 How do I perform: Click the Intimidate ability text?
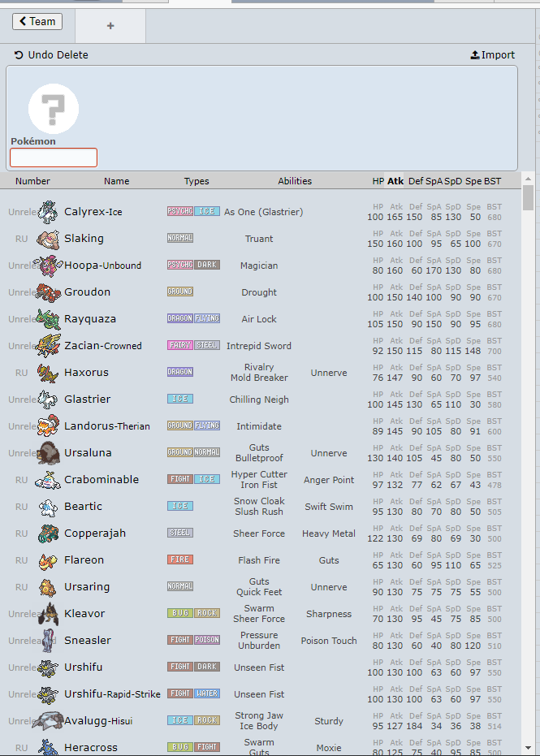click(259, 426)
